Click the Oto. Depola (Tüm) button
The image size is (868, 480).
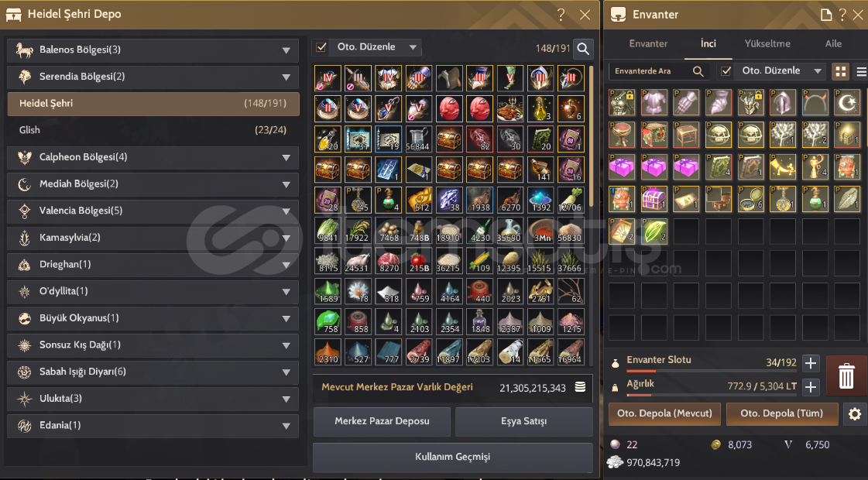(x=781, y=413)
